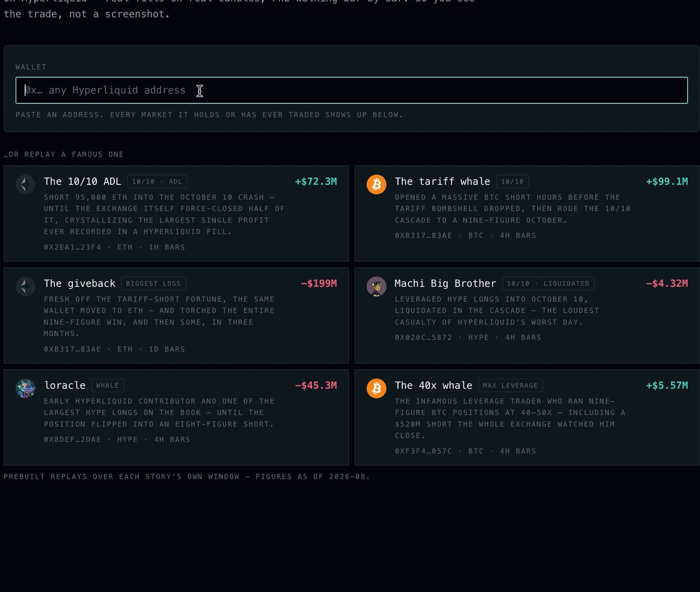
Task: Click the 10/10 · ADL tag badge
Action: 157,182
